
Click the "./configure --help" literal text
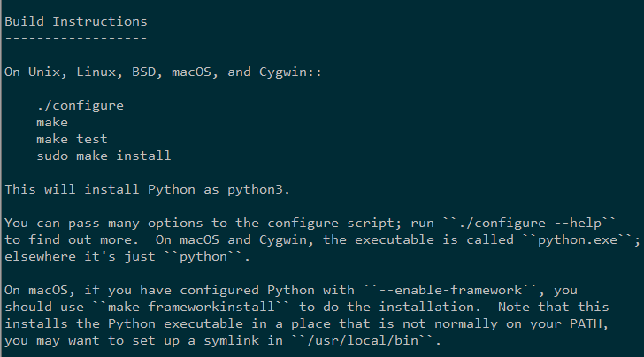click(529, 224)
